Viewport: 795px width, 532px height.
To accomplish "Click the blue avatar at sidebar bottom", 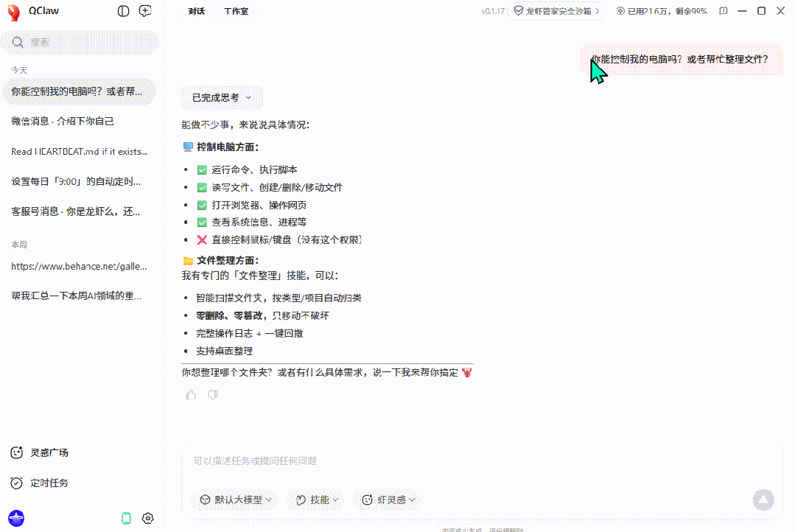I will (x=15, y=518).
